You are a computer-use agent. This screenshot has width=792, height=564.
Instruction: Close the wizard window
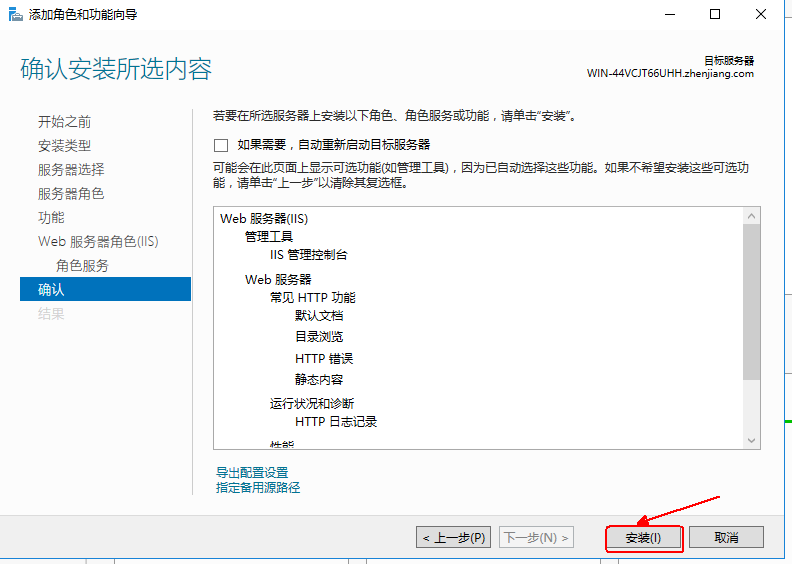coord(761,14)
